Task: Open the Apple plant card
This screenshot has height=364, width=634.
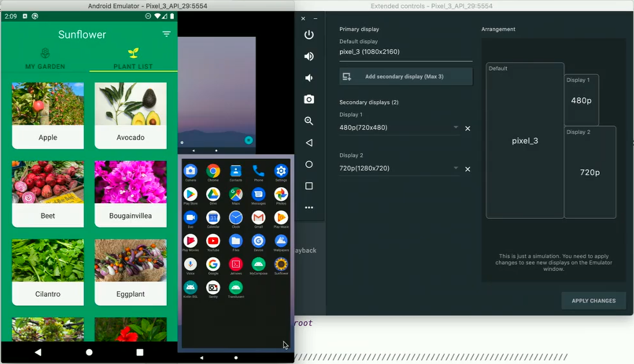Action: coord(48,116)
